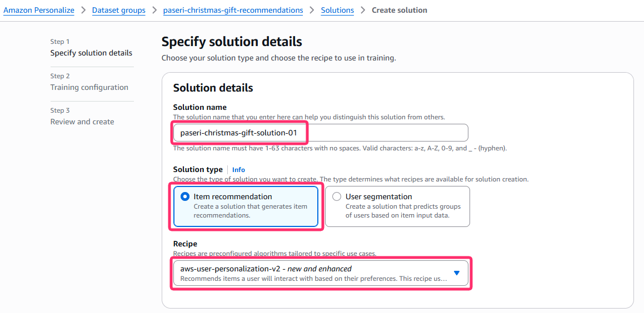Click the chevron after Amazon Personalize breadcrumb
The height and width of the screenshot is (313, 644).
[83, 11]
